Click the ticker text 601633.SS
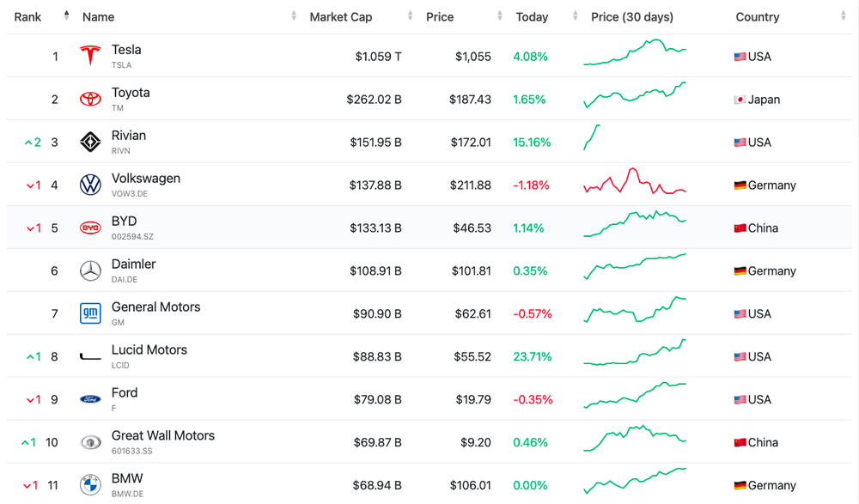The image size is (859, 504). pyautogui.click(x=132, y=452)
